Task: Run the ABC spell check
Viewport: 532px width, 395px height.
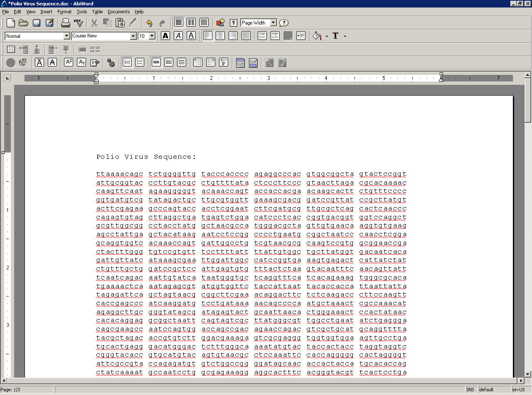Action: pyautogui.click(x=78, y=23)
